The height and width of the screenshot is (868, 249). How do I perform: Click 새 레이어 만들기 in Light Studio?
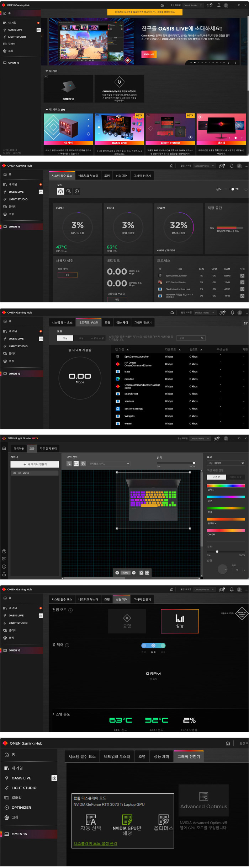tap(35, 464)
